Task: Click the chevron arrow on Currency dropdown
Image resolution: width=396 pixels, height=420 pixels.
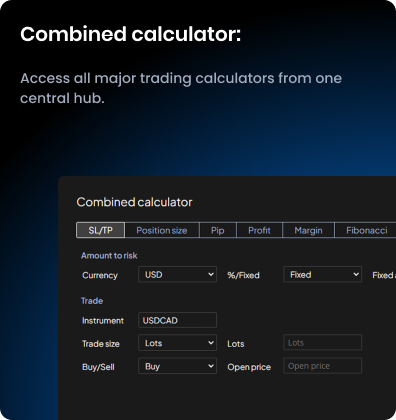Action: tap(211, 274)
